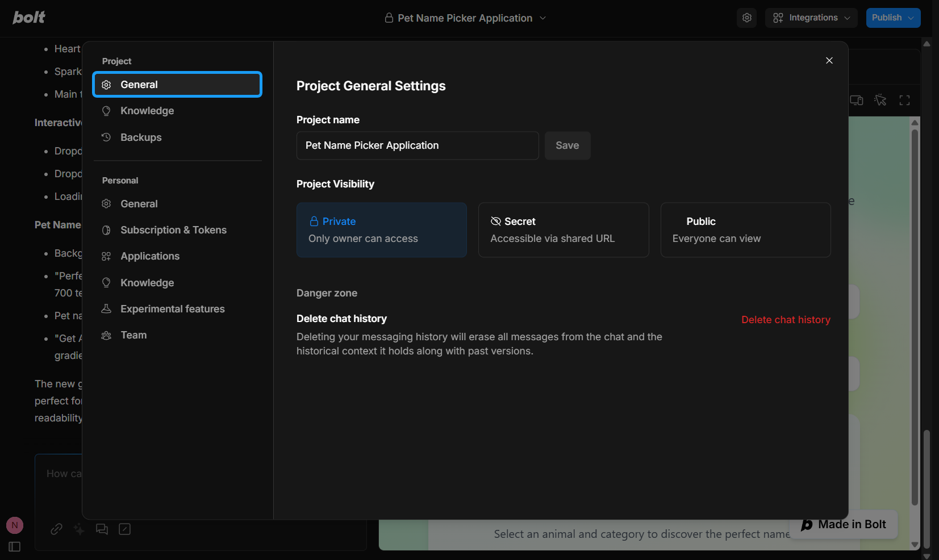Open Subscription & Tokens section
The width and height of the screenshot is (939, 560).
pos(177,230)
